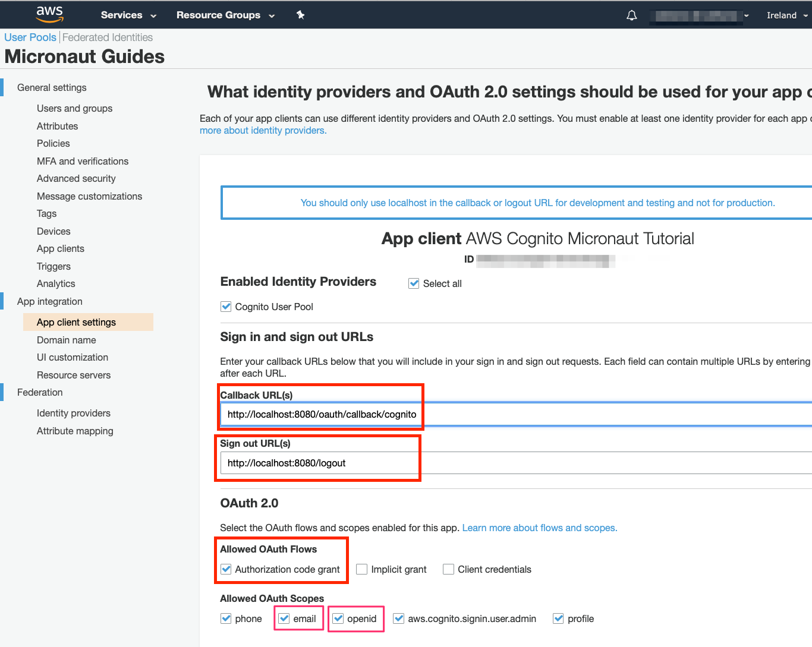
Task: Click the localhost warning notice text
Action: click(537, 203)
